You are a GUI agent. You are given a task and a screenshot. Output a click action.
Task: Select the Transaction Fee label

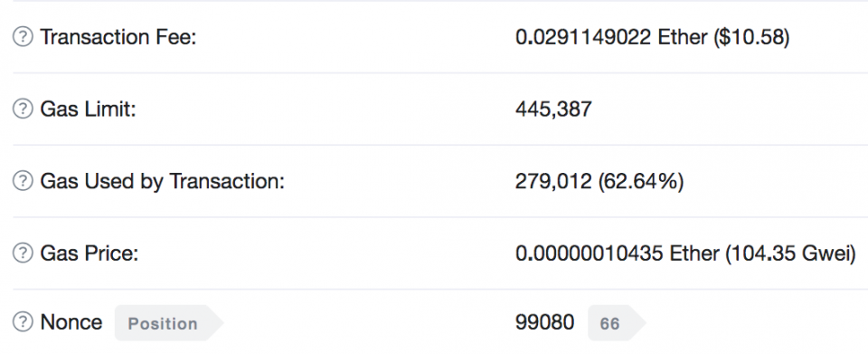point(118,37)
